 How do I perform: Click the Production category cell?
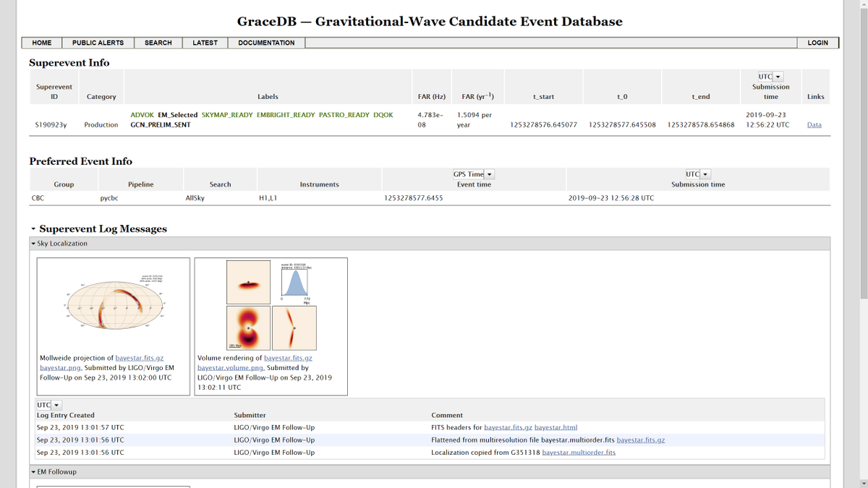click(x=101, y=124)
